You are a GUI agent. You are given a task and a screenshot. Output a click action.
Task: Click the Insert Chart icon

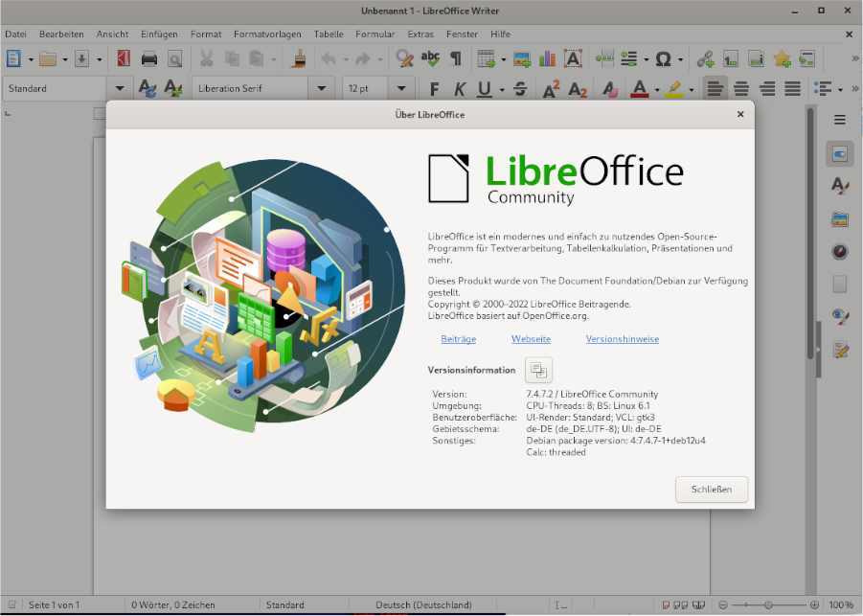click(547, 58)
